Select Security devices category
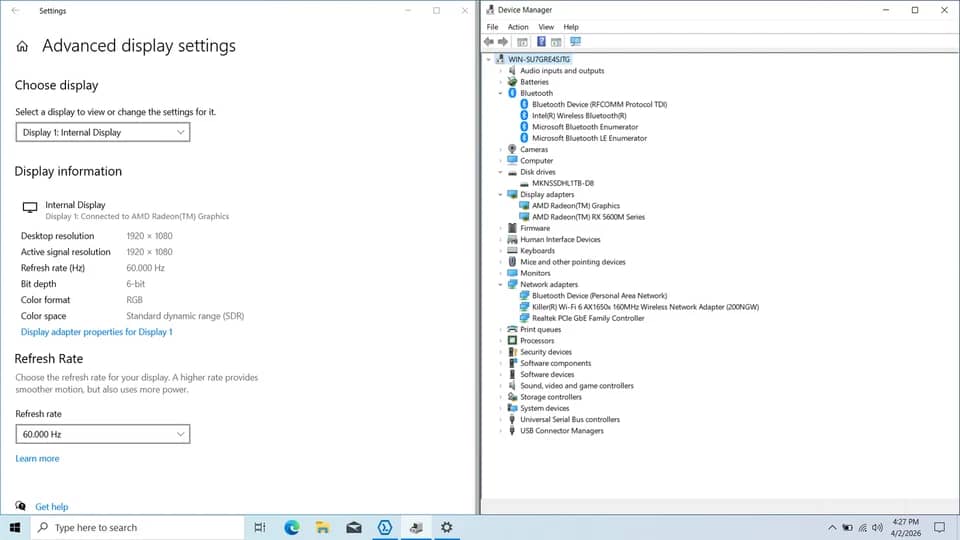The image size is (960, 540). (546, 352)
